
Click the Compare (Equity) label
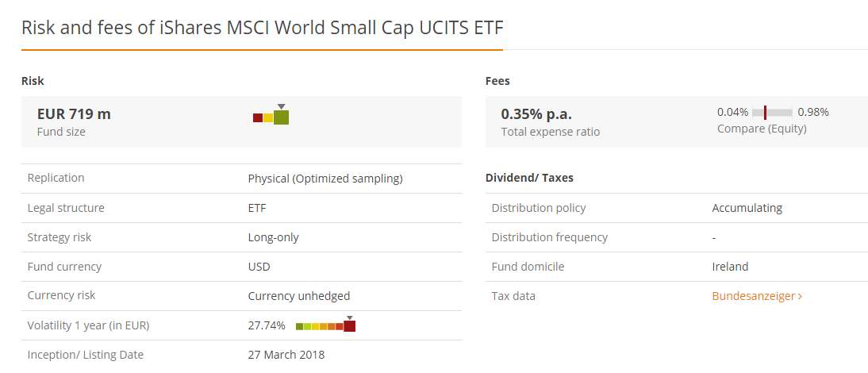761,129
